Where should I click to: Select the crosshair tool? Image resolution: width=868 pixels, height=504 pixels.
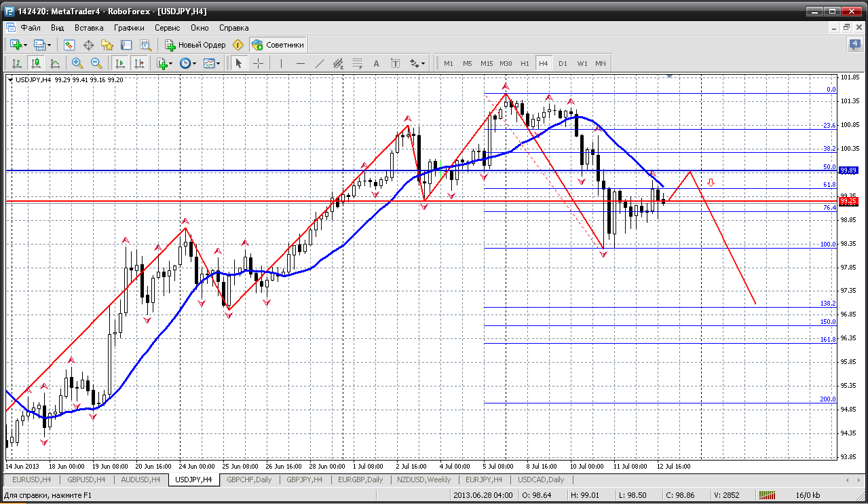[x=259, y=63]
